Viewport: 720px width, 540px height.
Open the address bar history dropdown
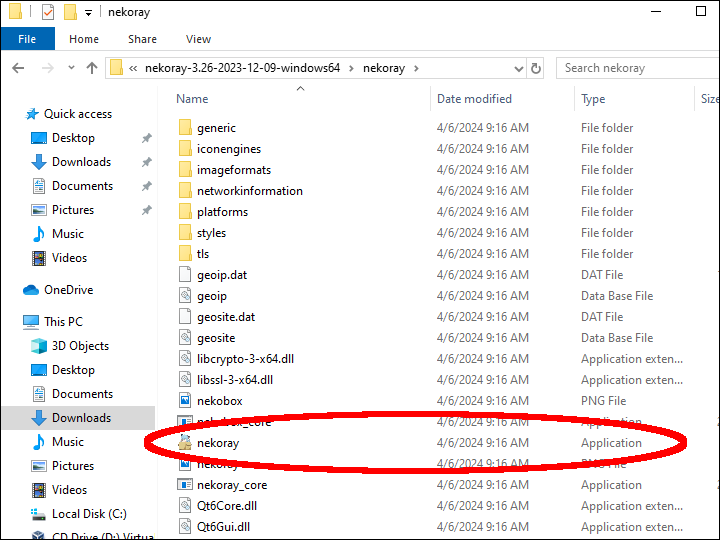tap(519, 69)
